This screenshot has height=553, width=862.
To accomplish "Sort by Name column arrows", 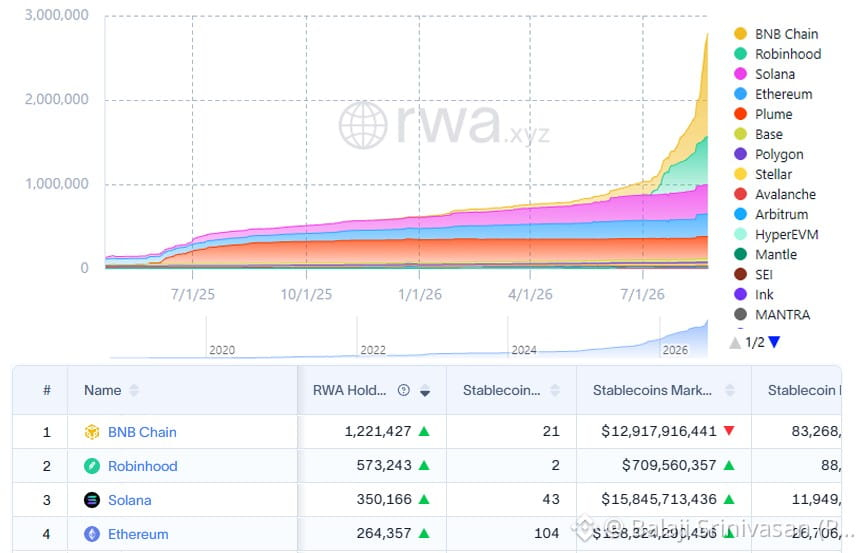I will (134, 391).
